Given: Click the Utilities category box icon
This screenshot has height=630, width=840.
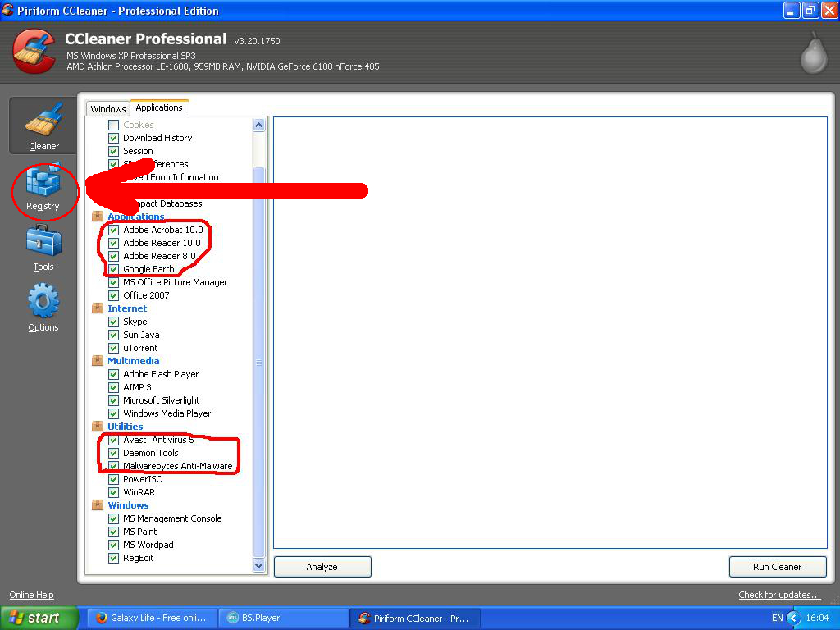Looking at the screenshot, I should coord(98,427).
